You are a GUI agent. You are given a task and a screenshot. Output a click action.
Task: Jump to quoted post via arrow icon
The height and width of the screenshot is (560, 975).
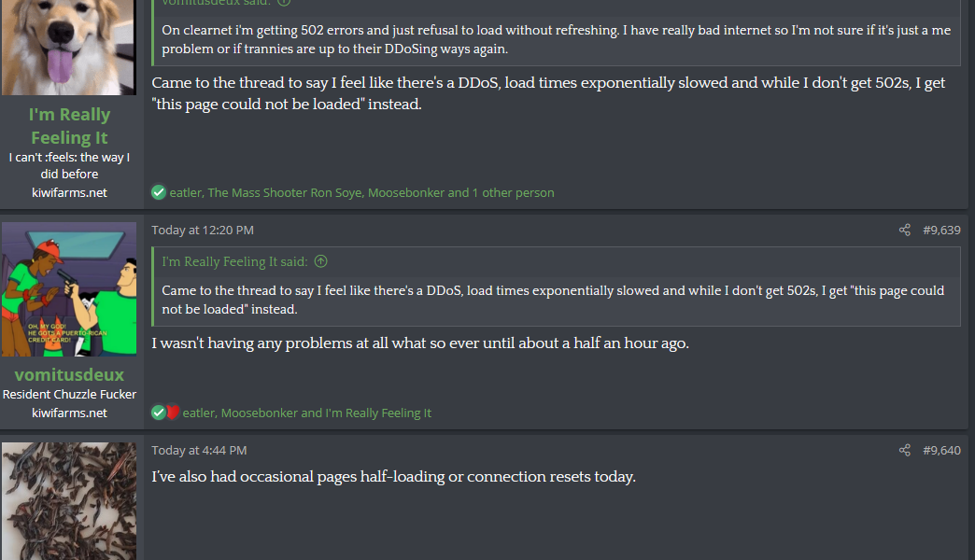click(321, 261)
